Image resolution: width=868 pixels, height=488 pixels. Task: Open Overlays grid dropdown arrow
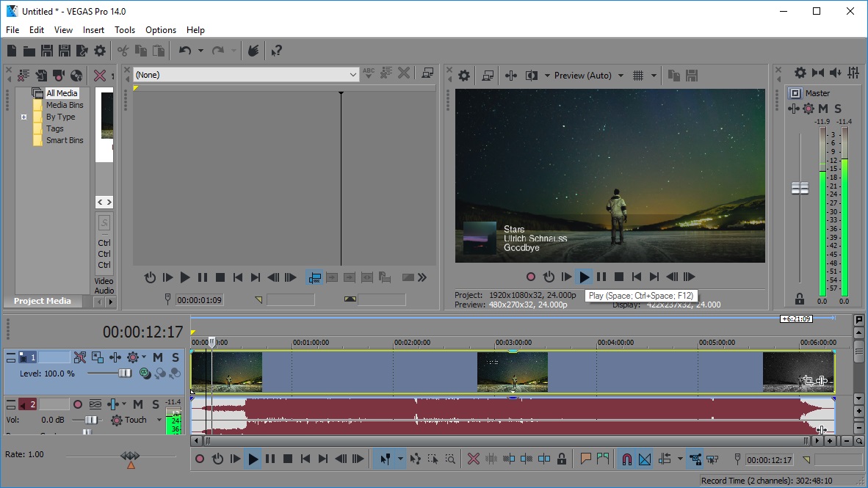(654, 76)
